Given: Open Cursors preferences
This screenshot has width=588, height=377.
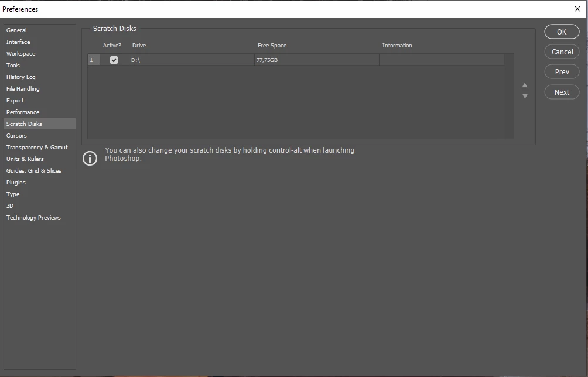Looking at the screenshot, I should 40,136.
